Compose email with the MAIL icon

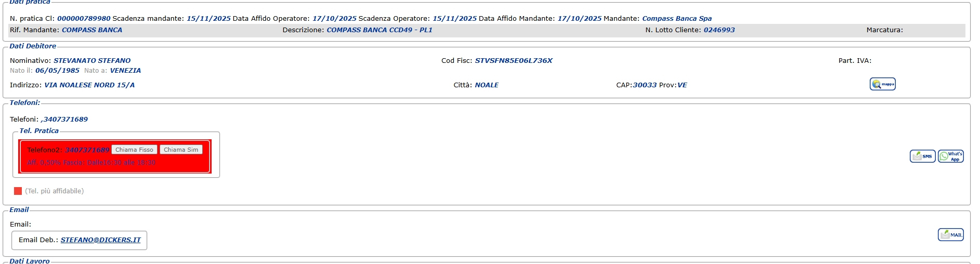pyautogui.click(x=950, y=235)
